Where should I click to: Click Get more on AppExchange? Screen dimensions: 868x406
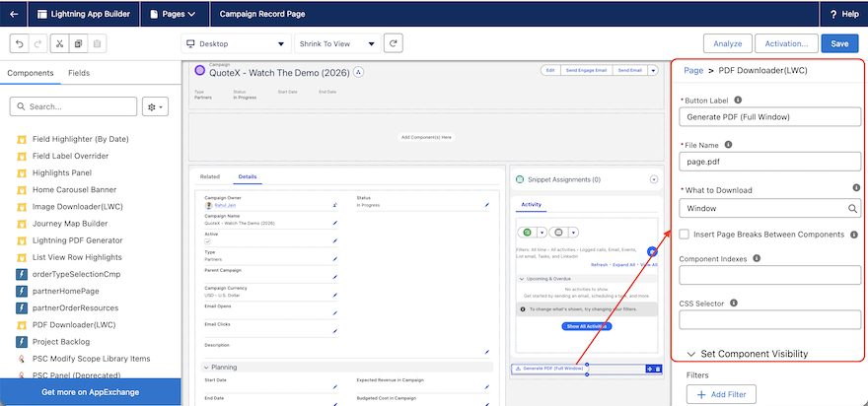(90, 392)
